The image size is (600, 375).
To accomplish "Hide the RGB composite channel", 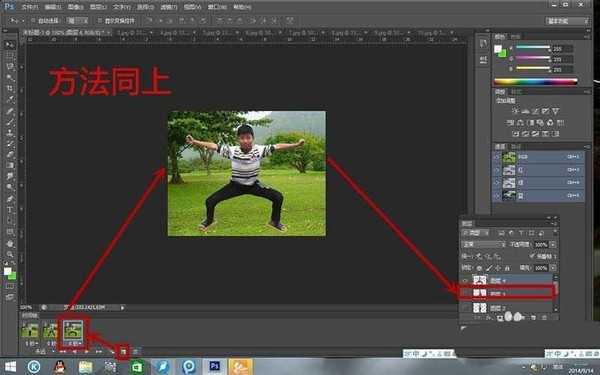I will [x=497, y=157].
